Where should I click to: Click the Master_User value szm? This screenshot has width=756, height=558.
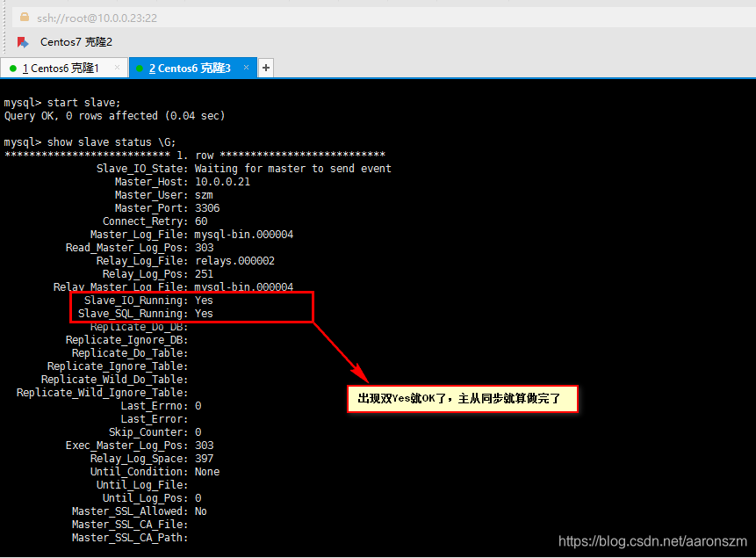click(x=204, y=195)
